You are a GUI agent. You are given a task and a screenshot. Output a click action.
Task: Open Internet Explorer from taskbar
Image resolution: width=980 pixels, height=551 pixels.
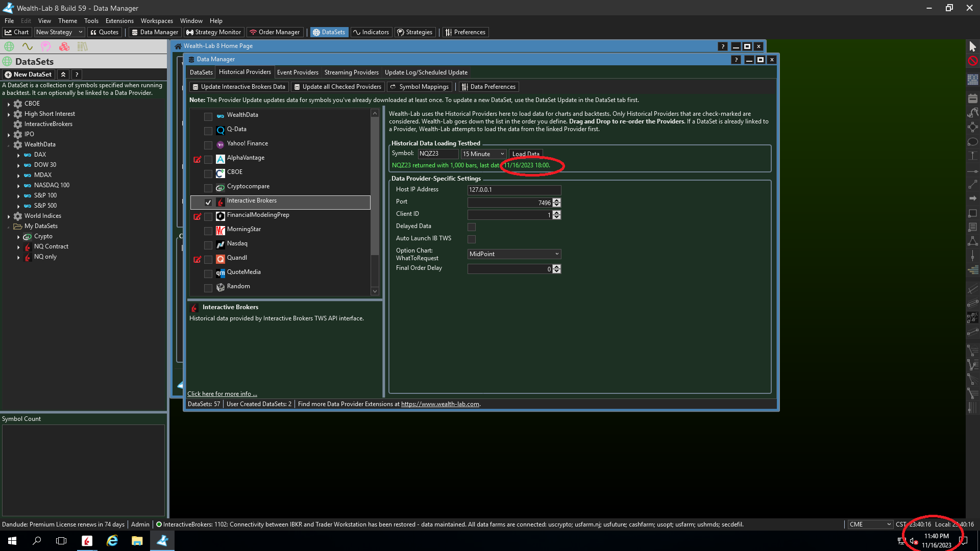click(x=112, y=541)
